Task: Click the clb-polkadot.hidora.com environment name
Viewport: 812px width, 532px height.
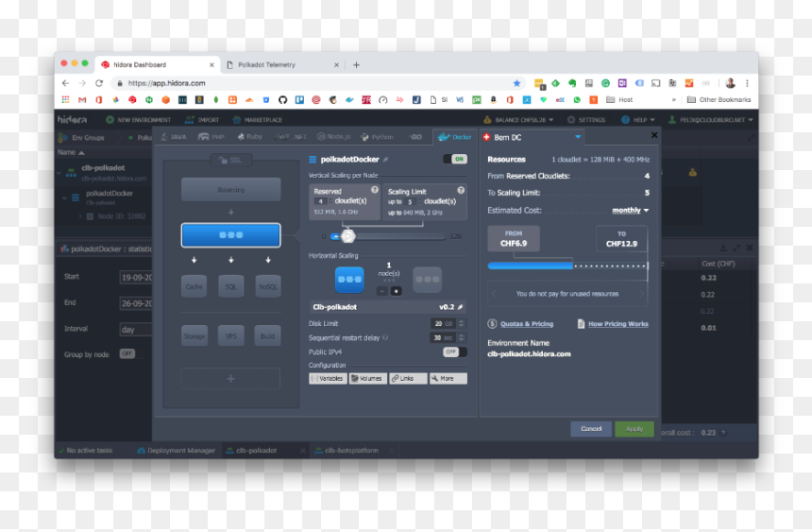Action: pyautogui.click(x=529, y=353)
